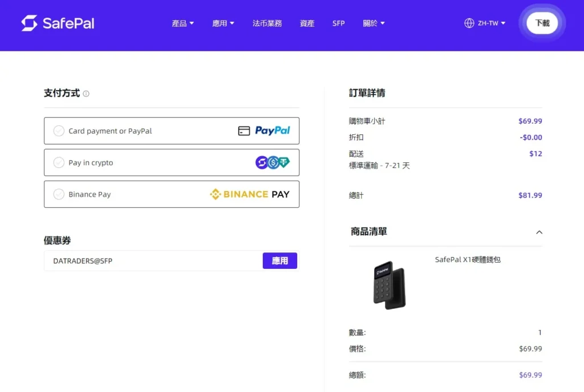The image size is (584, 392).
Task: Click the 總額: label
Action: point(357,375)
